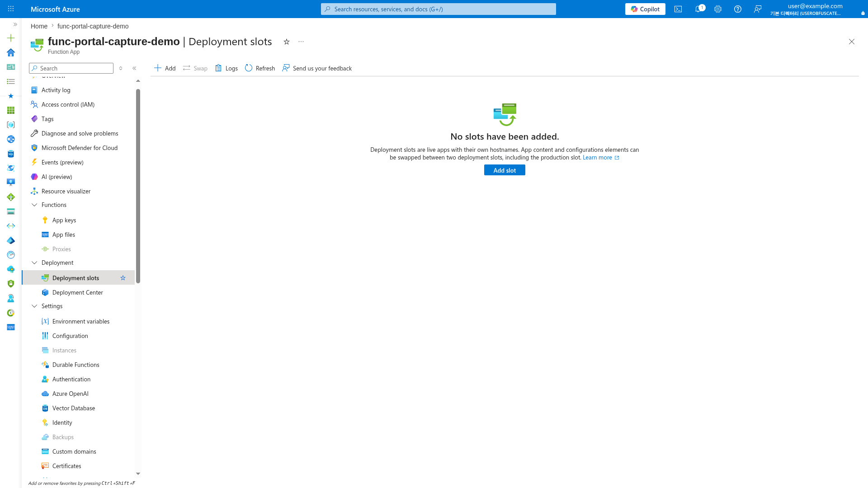Pin Deployment slots page with title star

click(x=287, y=42)
